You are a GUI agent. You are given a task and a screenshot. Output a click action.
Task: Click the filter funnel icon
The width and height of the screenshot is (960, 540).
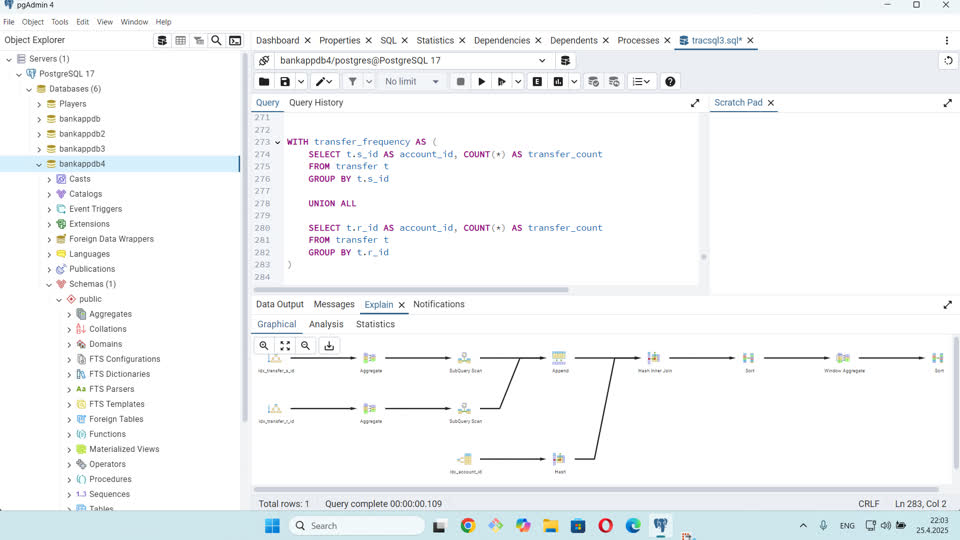coord(353,81)
